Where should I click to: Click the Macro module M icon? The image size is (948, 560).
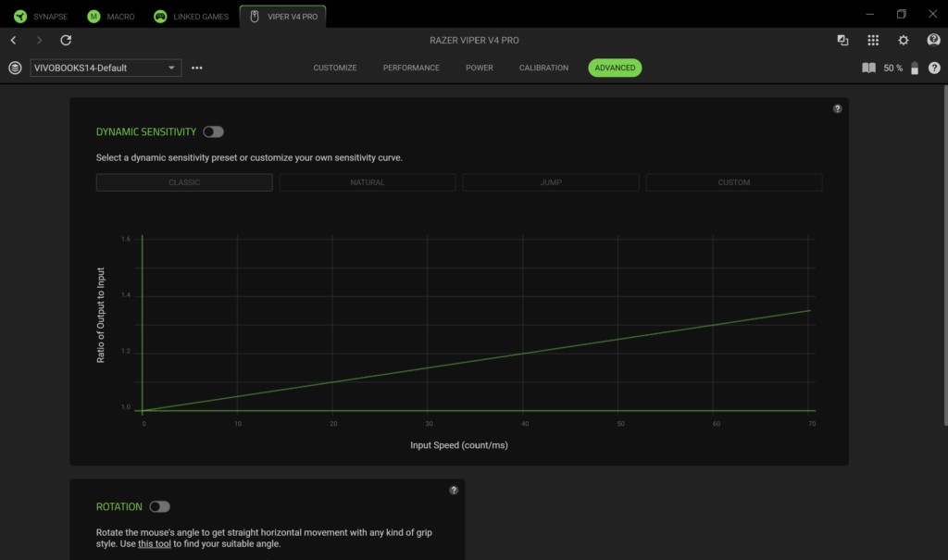(x=94, y=17)
